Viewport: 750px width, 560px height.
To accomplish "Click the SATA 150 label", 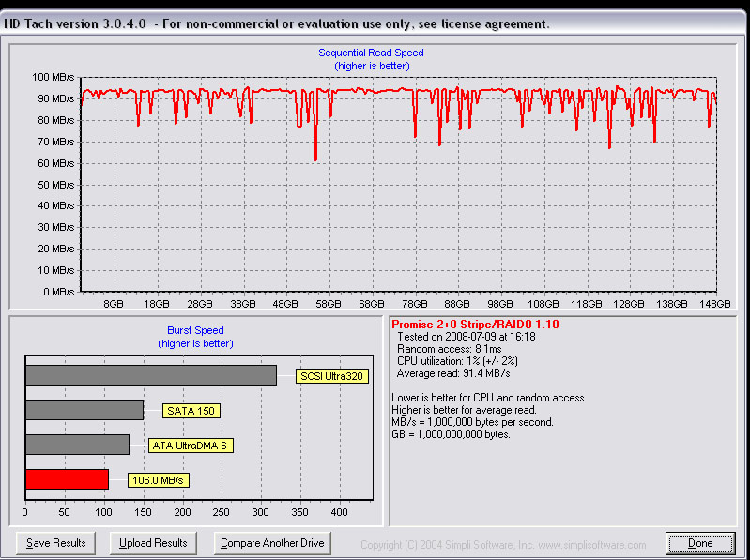I will [x=191, y=411].
